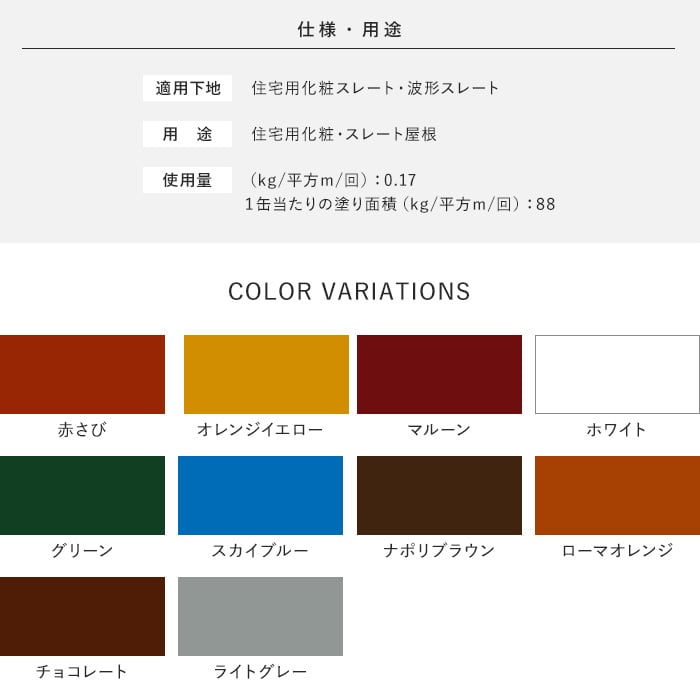Click the 適用下地 label box
The height and width of the screenshot is (700, 700).
tap(187, 88)
